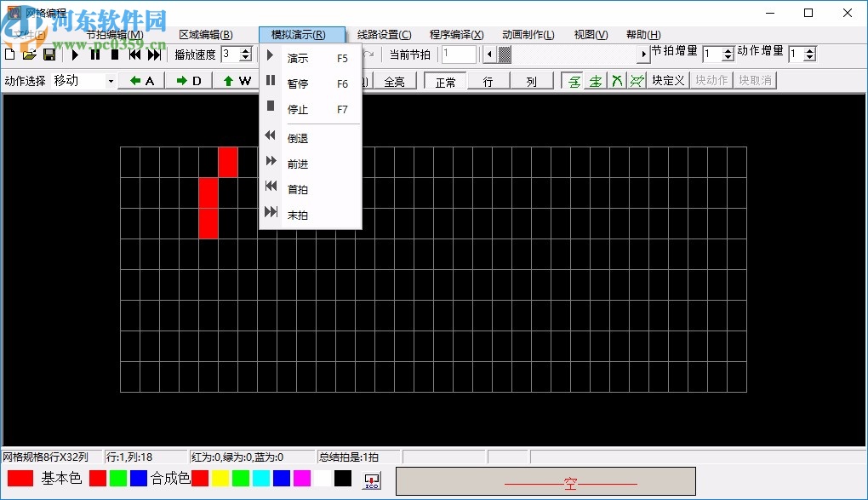Click the 全亮 (All lit) button

[x=394, y=82]
